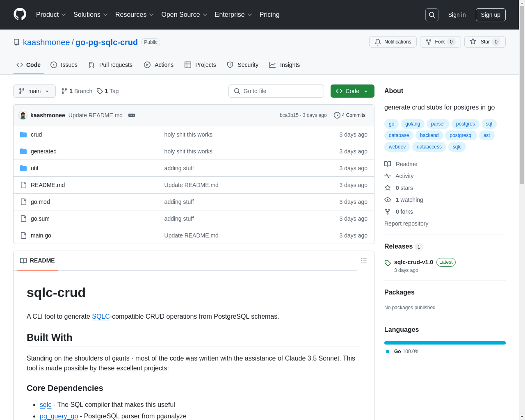Click the generated folder icon
The image size is (525, 420).
coord(23,151)
